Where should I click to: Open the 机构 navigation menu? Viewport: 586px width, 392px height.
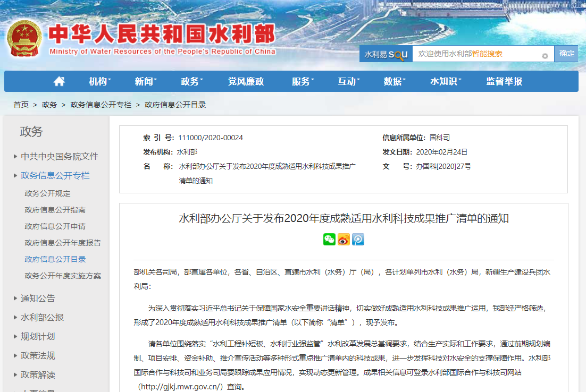99,81
